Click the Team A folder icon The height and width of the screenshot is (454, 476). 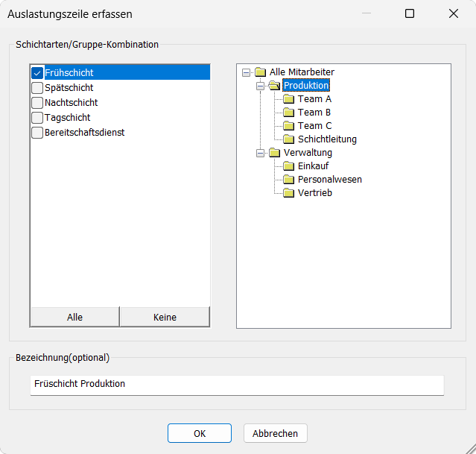tap(289, 99)
